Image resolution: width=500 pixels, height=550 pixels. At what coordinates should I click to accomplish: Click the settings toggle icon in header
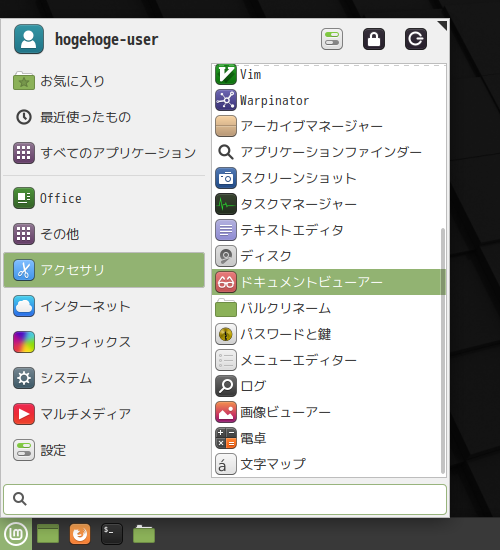332,39
